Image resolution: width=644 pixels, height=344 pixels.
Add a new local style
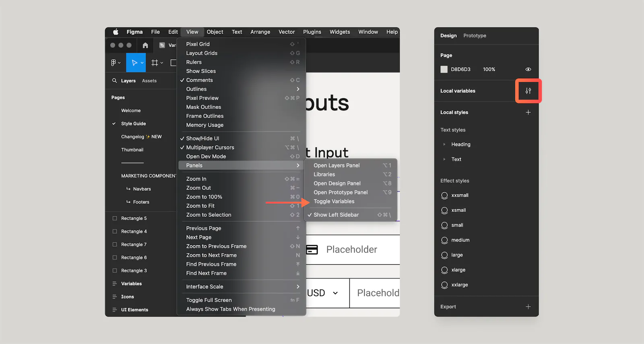pyautogui.click(x=528, y=112)
